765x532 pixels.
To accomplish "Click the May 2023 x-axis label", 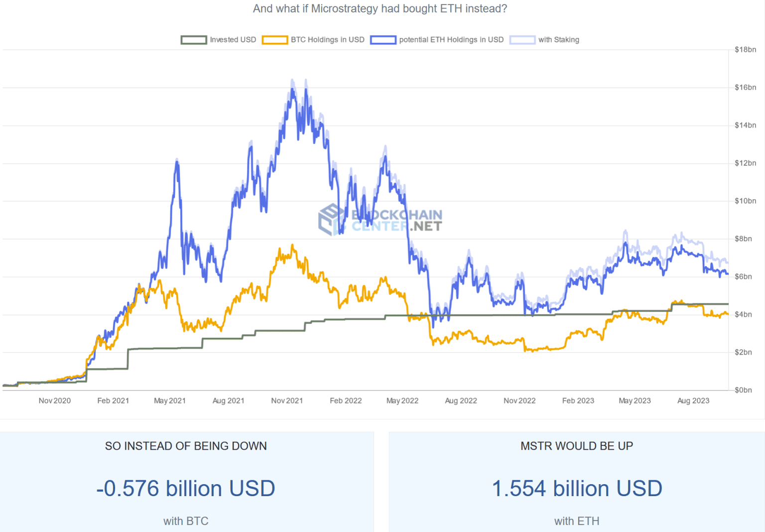I will tap(635, 401).
